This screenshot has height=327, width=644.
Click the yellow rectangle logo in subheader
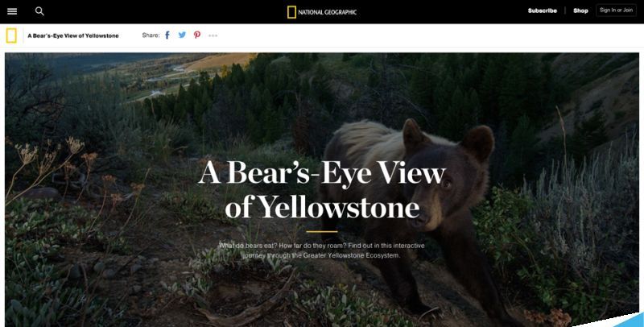(11, 35)
